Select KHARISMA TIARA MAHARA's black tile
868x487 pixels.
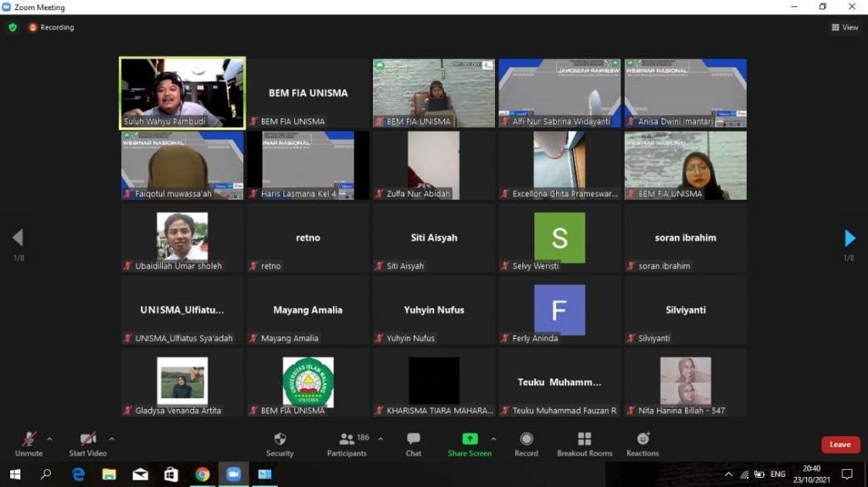(434, 383)
